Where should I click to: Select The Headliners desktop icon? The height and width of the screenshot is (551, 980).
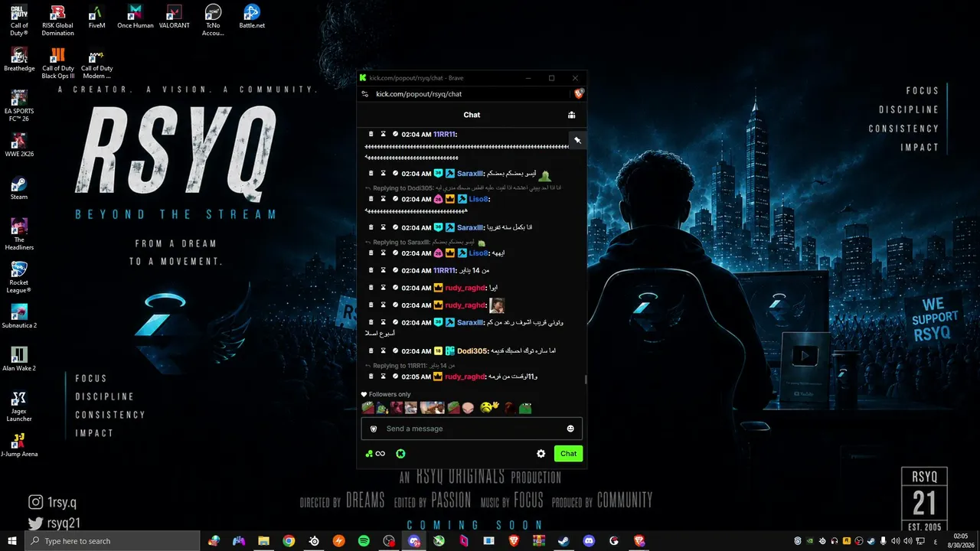click(x=19, y=235)
